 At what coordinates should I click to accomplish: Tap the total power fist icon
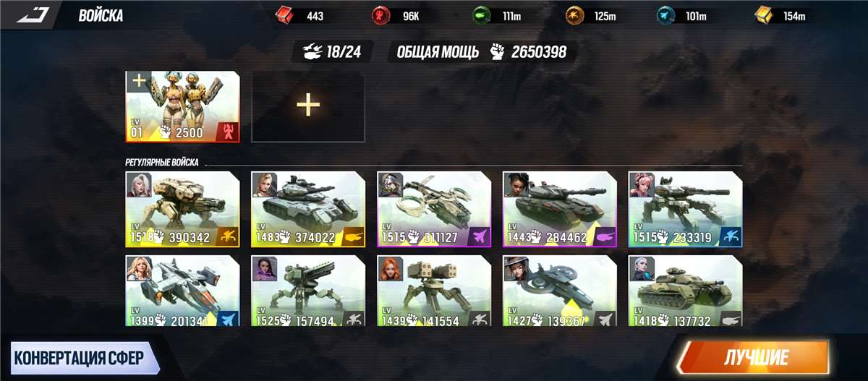click(497, 51)
